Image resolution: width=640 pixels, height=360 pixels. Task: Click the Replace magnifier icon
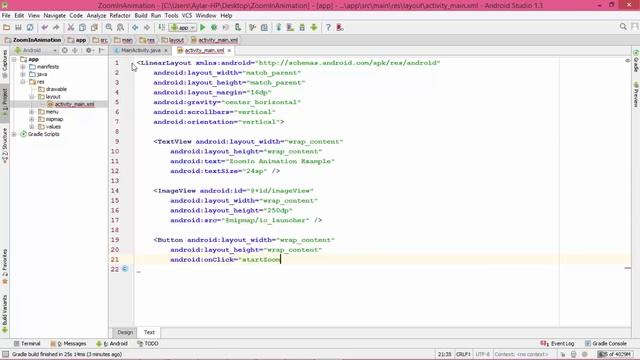pos(120,27)
